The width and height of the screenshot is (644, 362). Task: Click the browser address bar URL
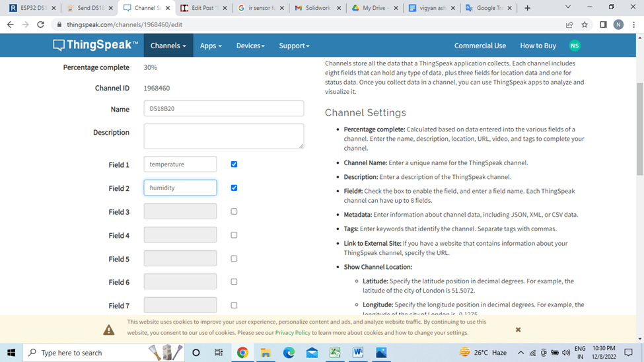point(124,24)
